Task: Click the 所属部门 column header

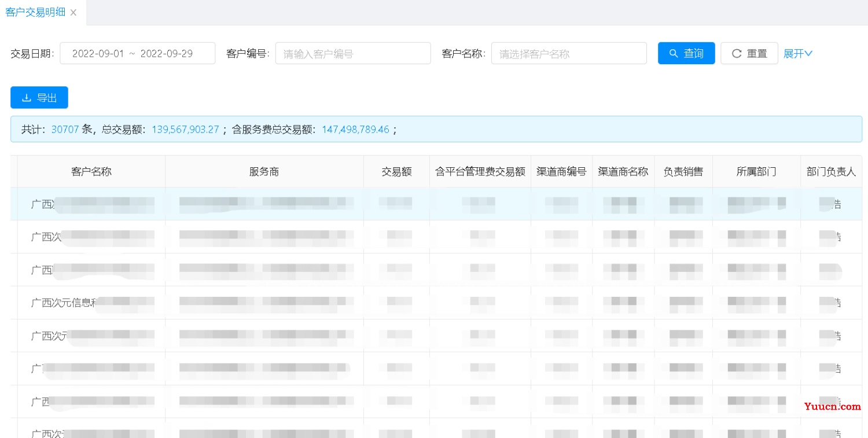Action: pyautogui.click(x=756, y=171)
